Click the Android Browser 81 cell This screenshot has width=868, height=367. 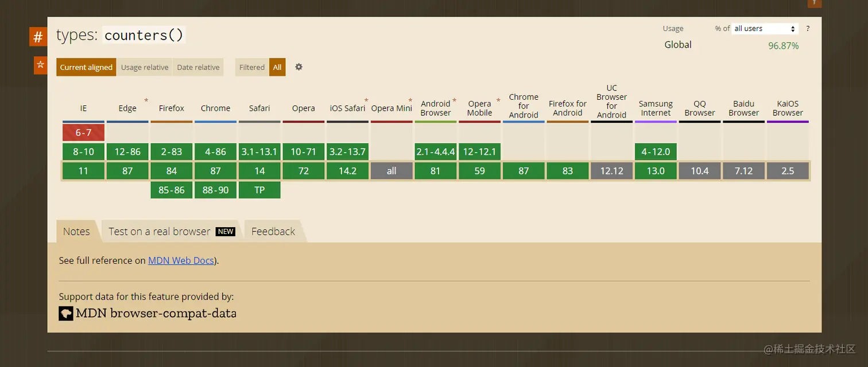(x=436, y=171)
